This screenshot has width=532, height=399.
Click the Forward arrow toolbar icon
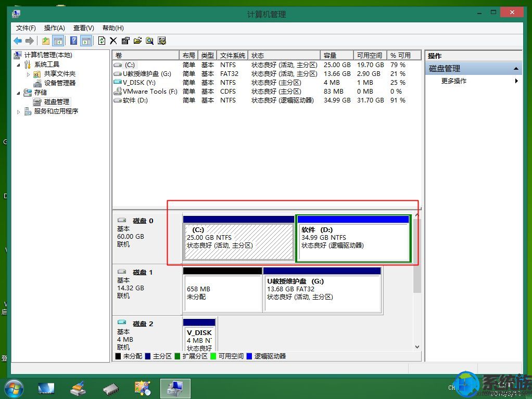point(30,41)
